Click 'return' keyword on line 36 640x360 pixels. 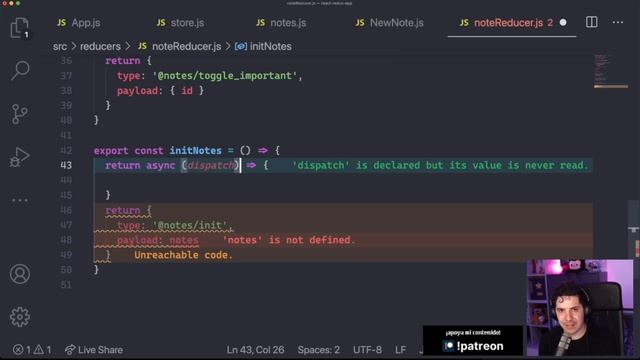click(x=122, y=61)
